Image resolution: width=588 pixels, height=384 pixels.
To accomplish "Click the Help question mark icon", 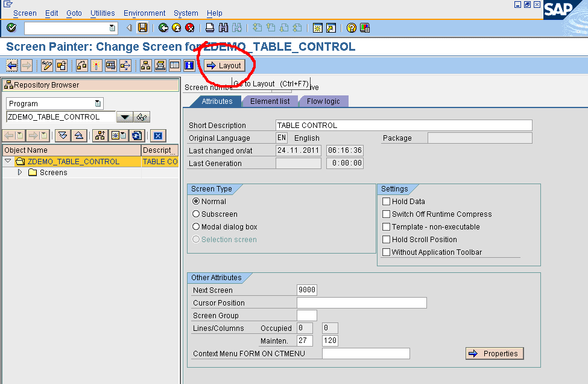I will click(x=351, y=28).
